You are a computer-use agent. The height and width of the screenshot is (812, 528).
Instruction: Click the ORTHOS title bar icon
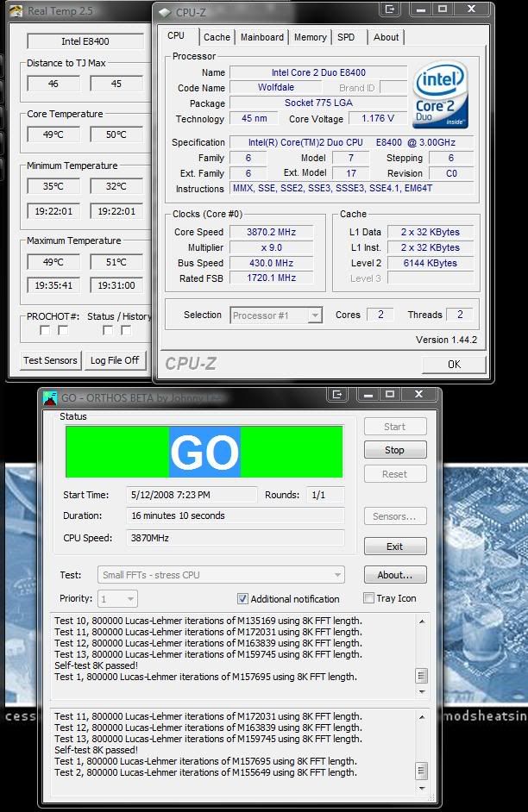[50, 397]
